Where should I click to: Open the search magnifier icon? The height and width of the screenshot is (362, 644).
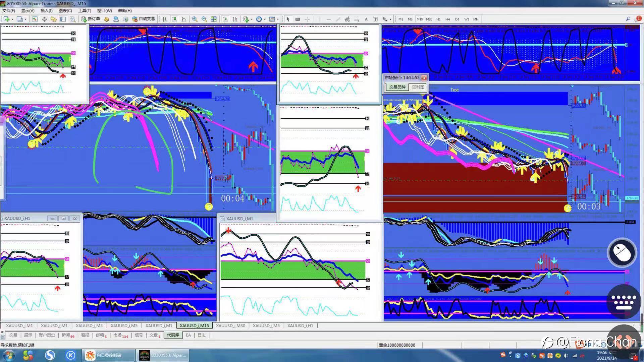628,19
